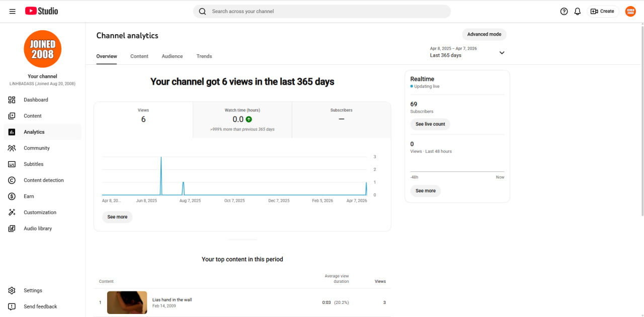Image resolution: width=644 pixels, height=317 pixels.
Task: Click the search across your channel field
Action: point(322,11)
